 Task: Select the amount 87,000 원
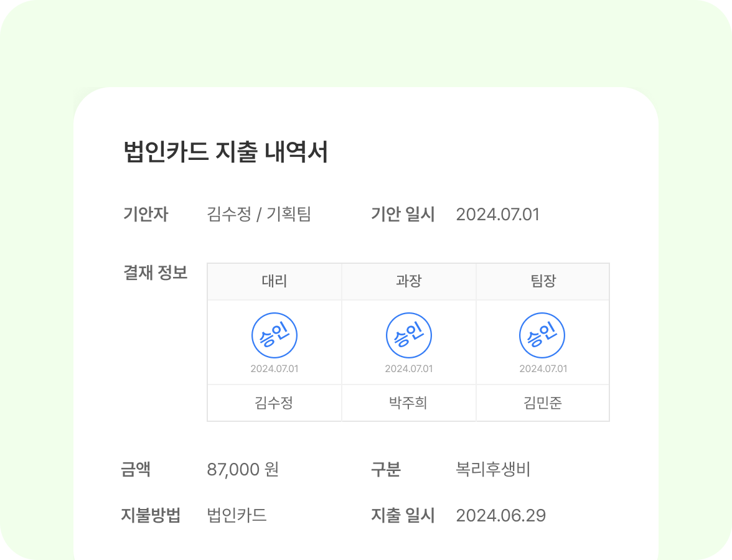tap(243, 470)
